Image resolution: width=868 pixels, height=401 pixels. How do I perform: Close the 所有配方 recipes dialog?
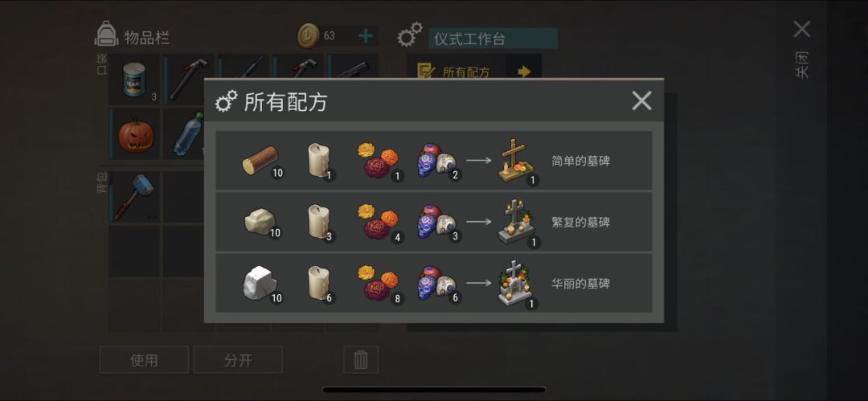[x=641, y=100]
